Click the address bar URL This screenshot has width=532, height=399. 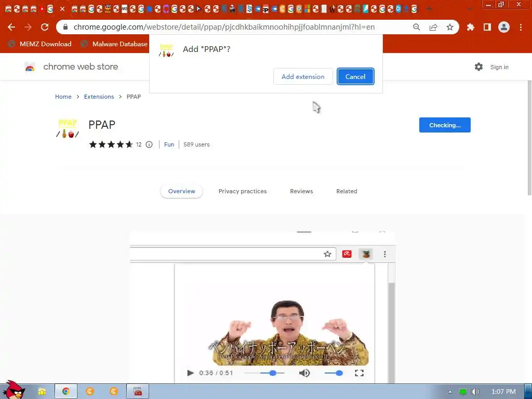[x=224, y=27]
